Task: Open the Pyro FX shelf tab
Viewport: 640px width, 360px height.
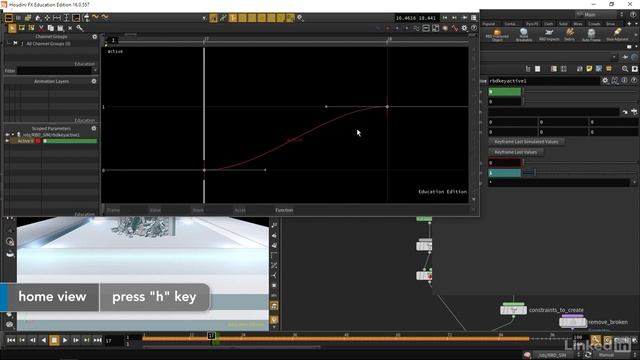Action: pyautogui.click(x=532, y=24)
